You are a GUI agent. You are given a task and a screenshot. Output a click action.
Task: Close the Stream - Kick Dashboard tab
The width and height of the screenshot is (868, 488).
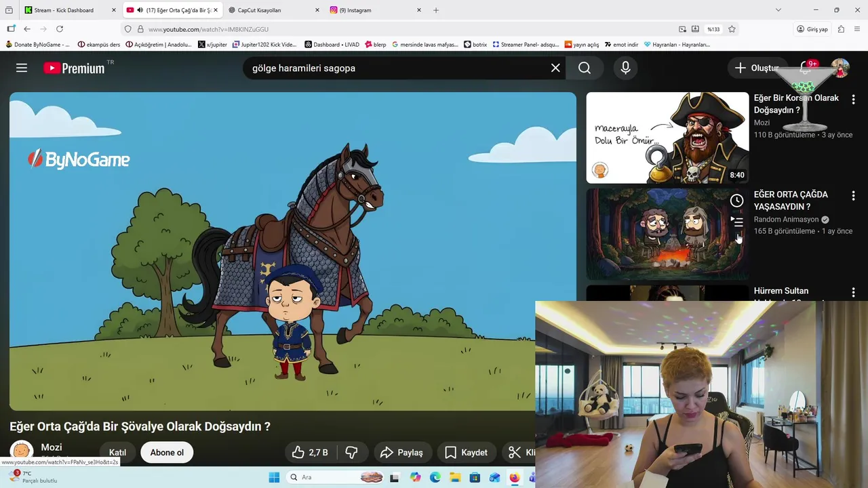pyautogui.click(x=114, y=10)
